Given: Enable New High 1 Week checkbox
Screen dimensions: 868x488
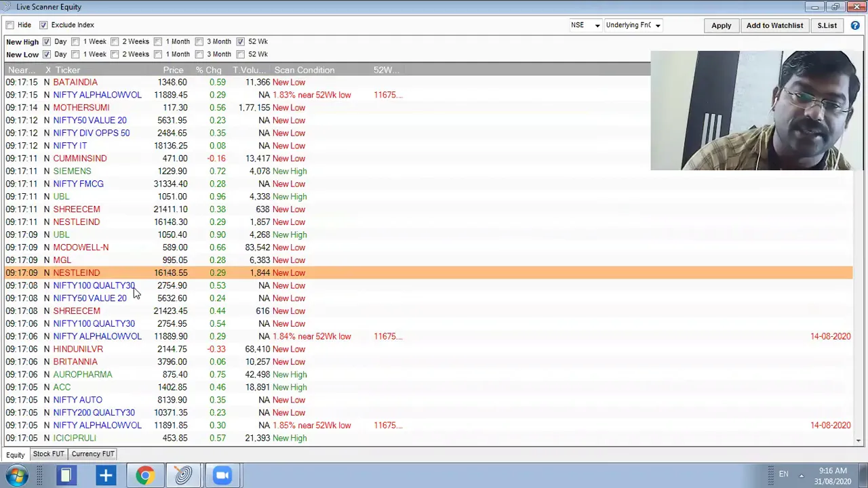Looking at the screenshot, I should point(75,41).
